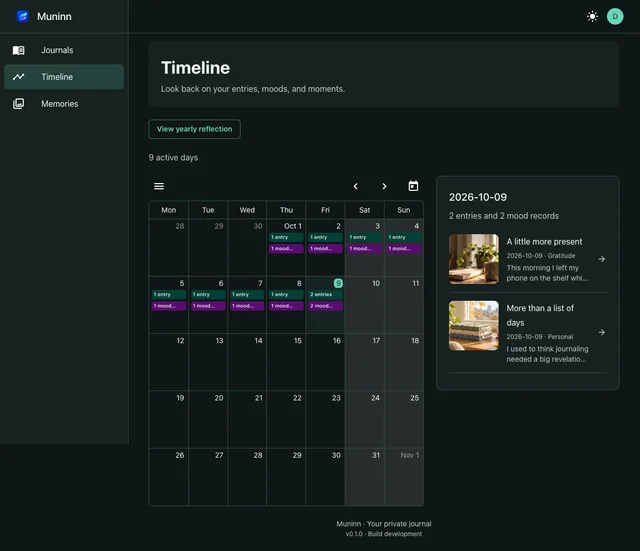The height and width of the screenshot is (551, 640).
Task: Select October 31 in the calendar
Action: click(x=364, y=477)
